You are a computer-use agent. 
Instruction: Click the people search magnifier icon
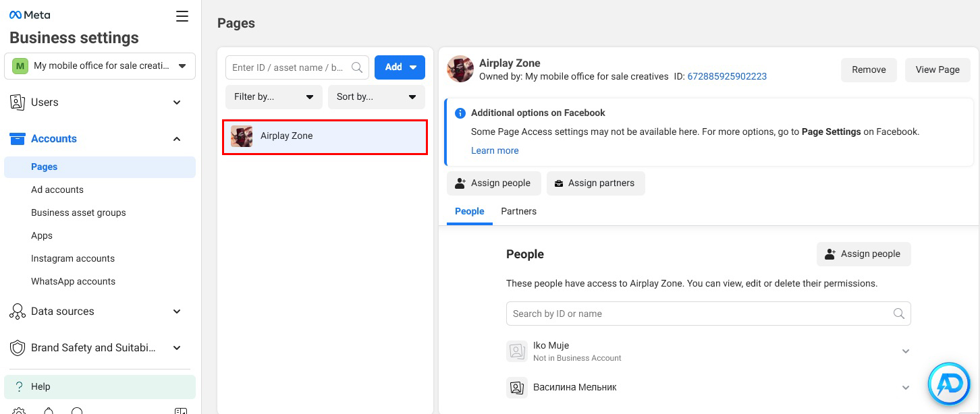[x=898, y=314]
